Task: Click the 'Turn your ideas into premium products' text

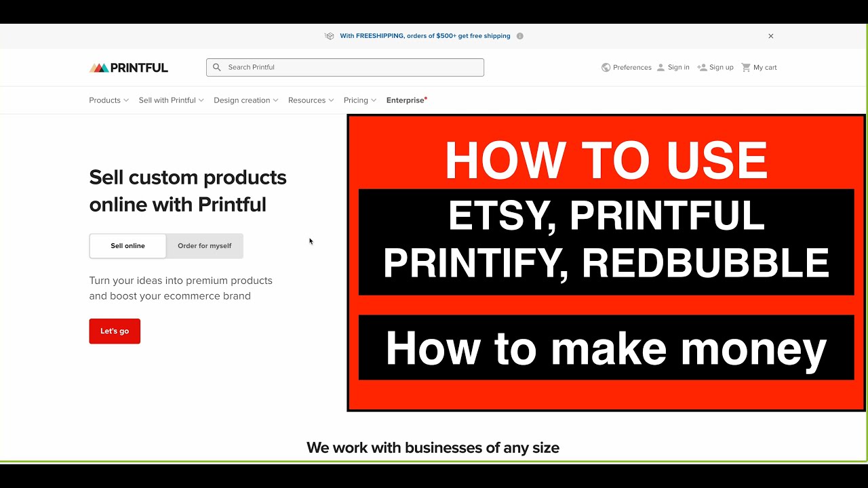Action: click(x=180, y=288)
